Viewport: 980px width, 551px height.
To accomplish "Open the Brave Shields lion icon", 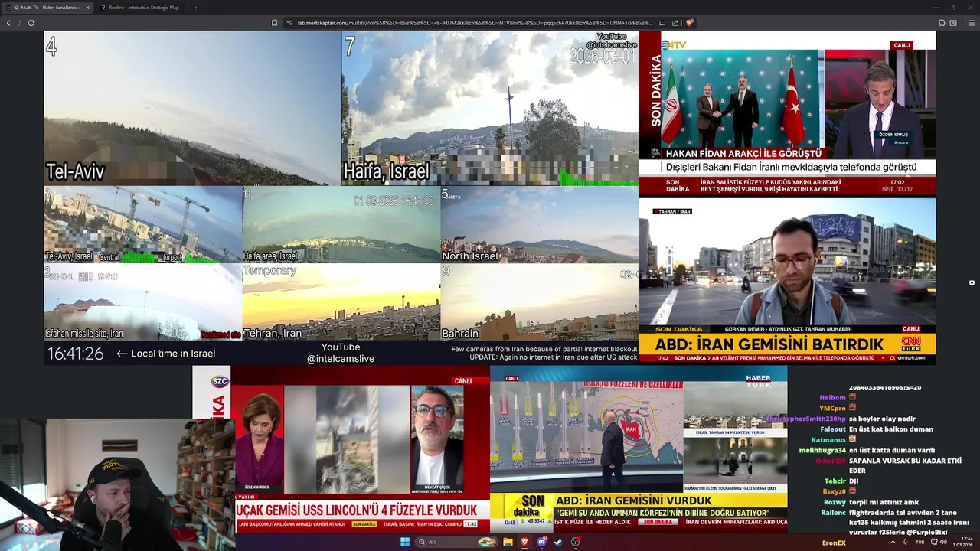I will click(x=689, y=23).
